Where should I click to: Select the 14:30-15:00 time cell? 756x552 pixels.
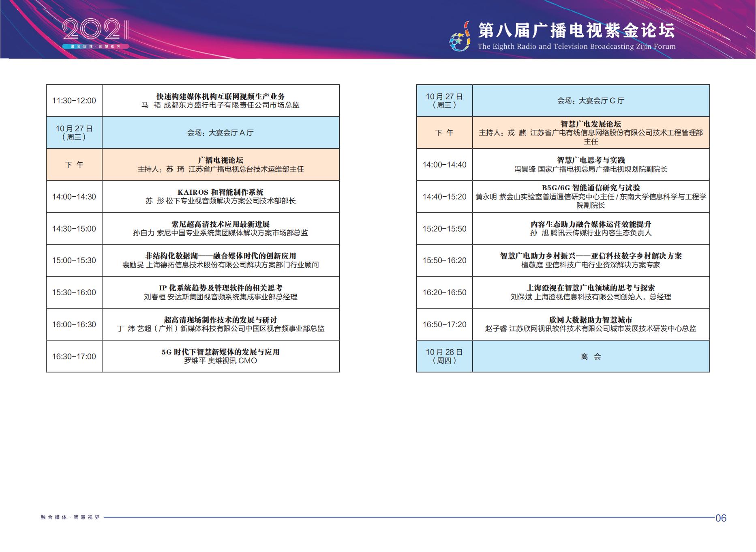click(74, 229)
